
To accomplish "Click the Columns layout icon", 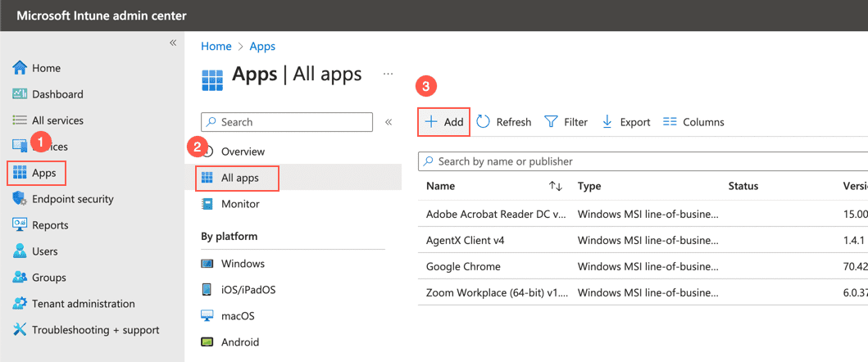I will 670,122.
